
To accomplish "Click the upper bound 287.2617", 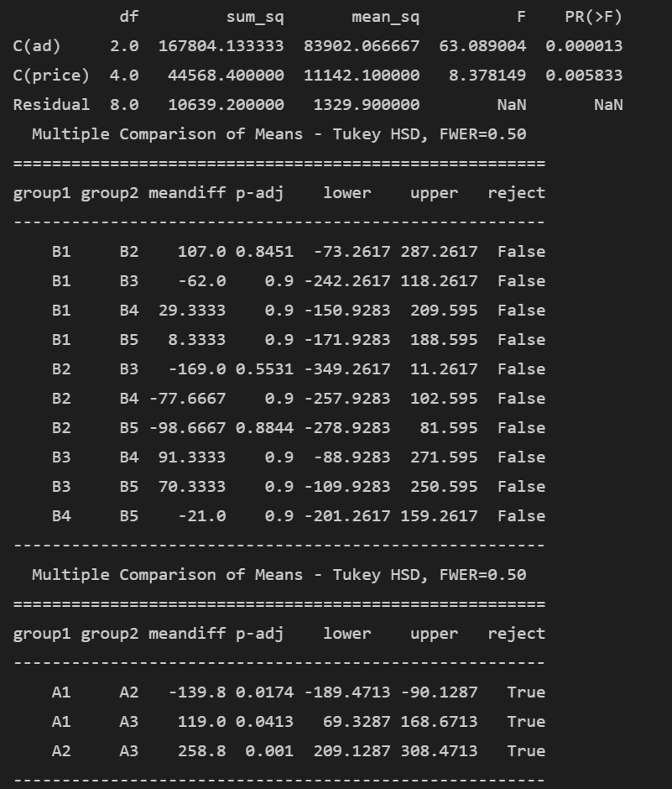I will point(439,251).
